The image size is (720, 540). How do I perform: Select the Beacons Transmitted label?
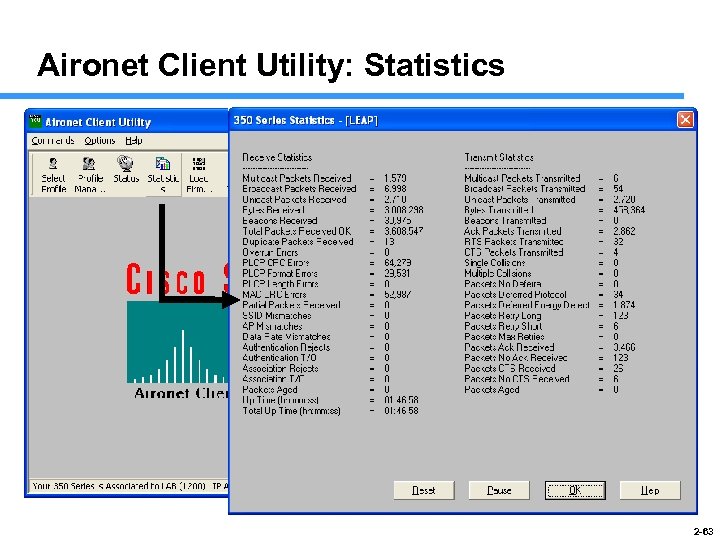click(505, 220)
